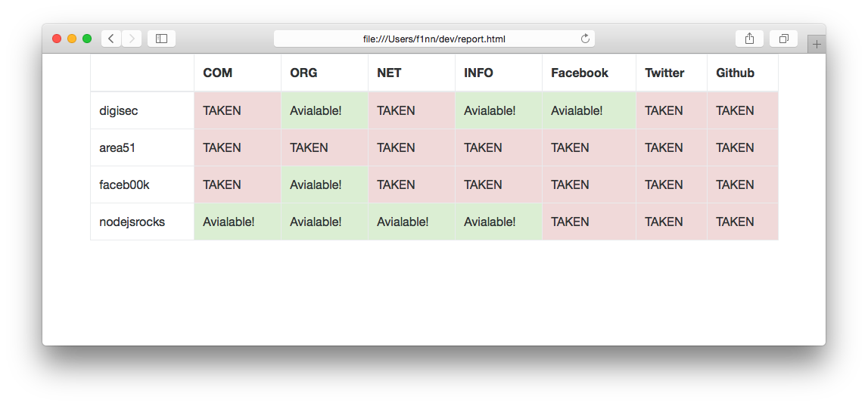Click digisec Facebook cell marked Avialable!
The width and height of the screenshot is (868, 406).
[x=589, y=110]
